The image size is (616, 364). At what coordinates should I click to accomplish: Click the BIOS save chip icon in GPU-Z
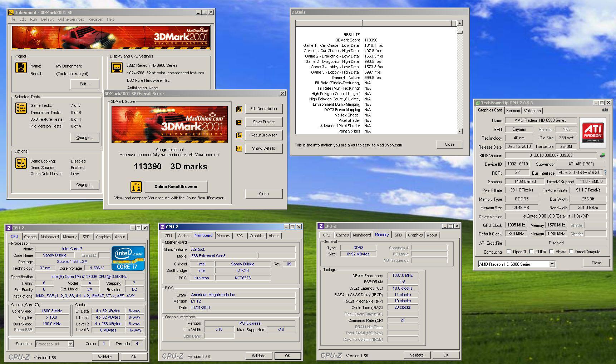click(602, 155)
